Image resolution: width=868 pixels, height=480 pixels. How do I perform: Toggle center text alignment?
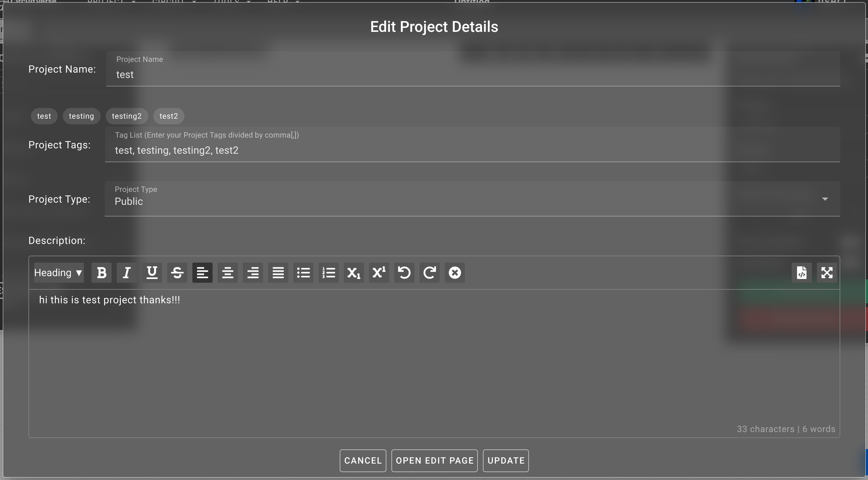227,273
